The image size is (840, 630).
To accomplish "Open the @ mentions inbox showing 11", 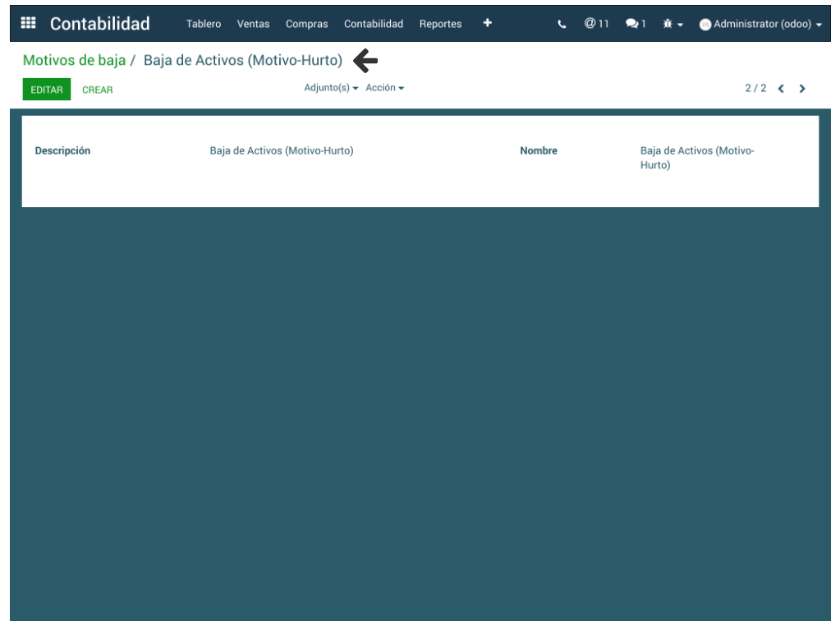I will click(x=596, y=24).
